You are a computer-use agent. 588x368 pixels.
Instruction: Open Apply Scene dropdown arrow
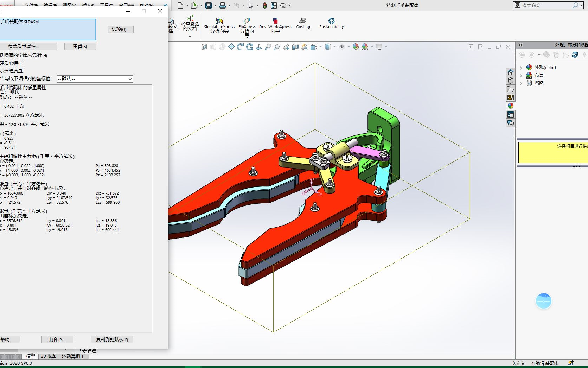pos(372,47)
